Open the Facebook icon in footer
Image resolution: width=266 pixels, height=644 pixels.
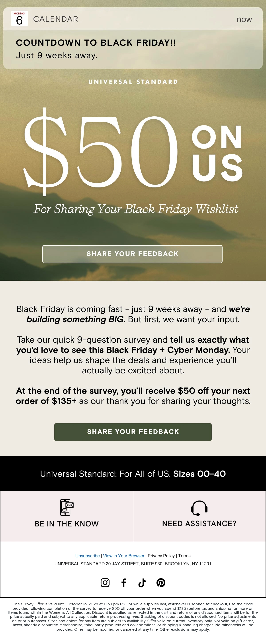(x=123, y=583)
